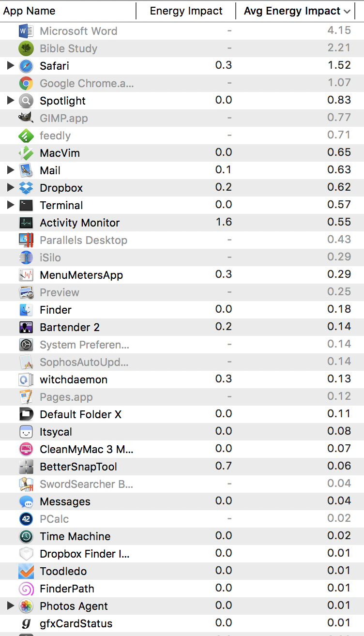Screen dimensions: 364x636
Task: Sort by App Name column header
Action: (68, 11)
